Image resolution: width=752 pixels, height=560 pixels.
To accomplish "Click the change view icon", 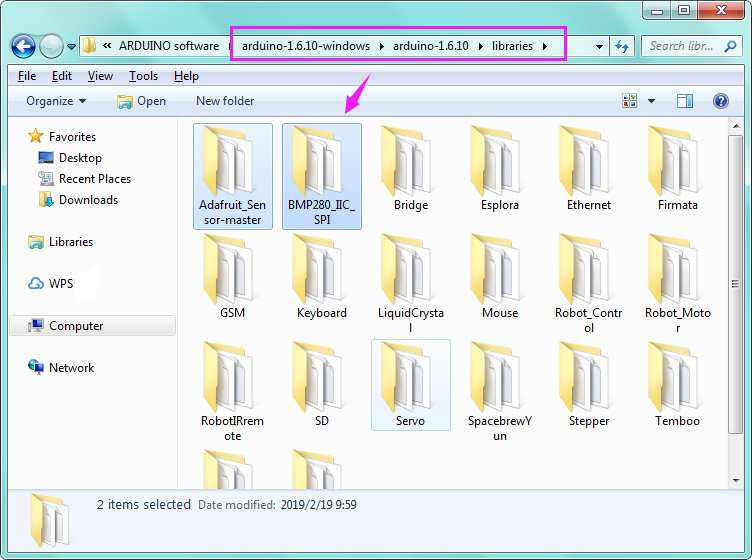I will tap(629, 101).
